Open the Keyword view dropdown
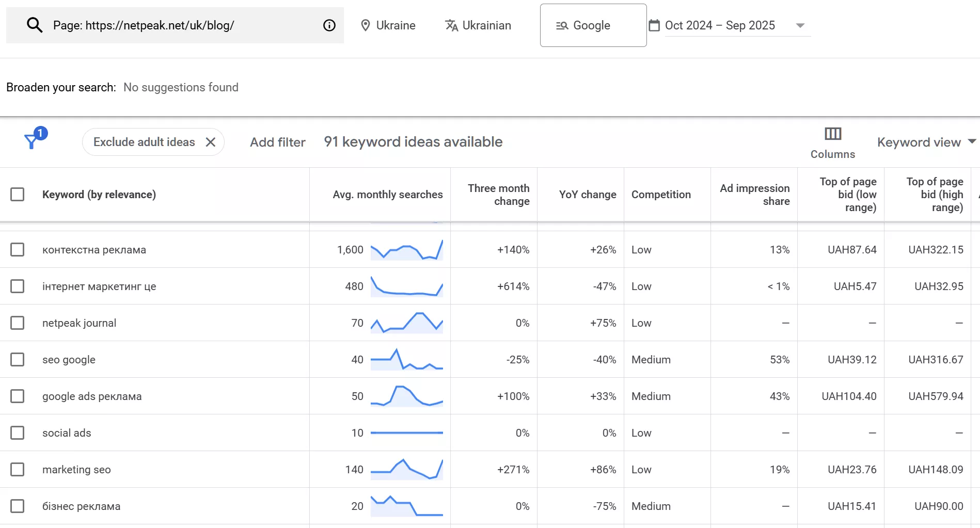980x528 pixels. [x=926, y=142]
